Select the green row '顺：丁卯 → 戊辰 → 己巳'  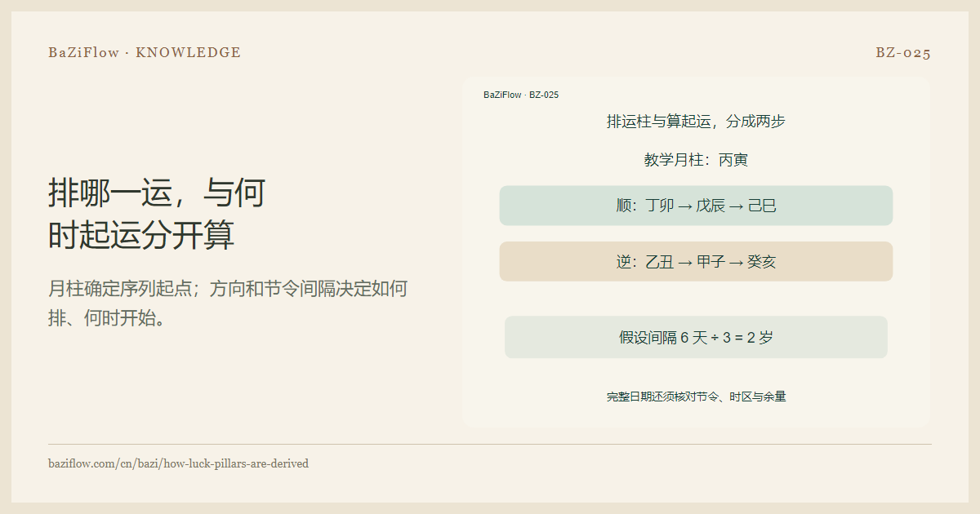tap(696, 206)
